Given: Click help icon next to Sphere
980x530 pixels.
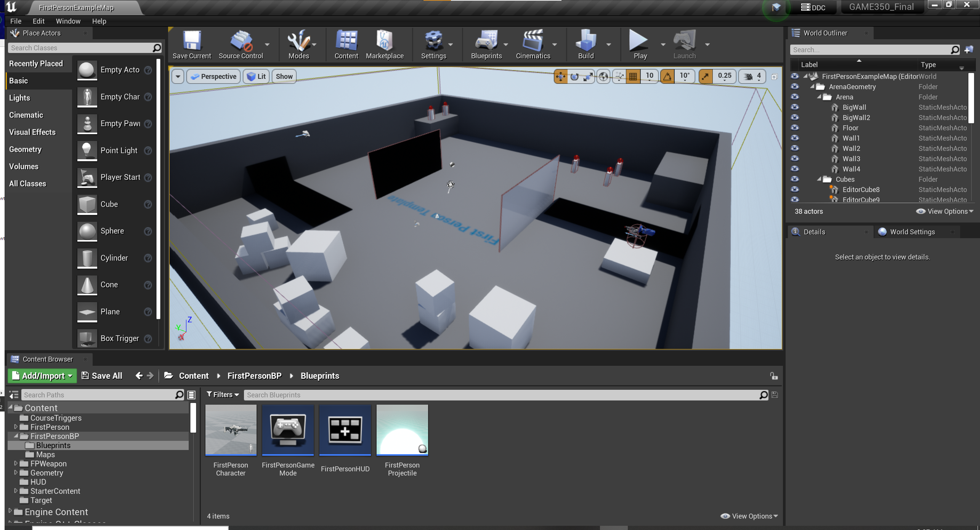Looking at the screenshot, I should click(148, 231).
